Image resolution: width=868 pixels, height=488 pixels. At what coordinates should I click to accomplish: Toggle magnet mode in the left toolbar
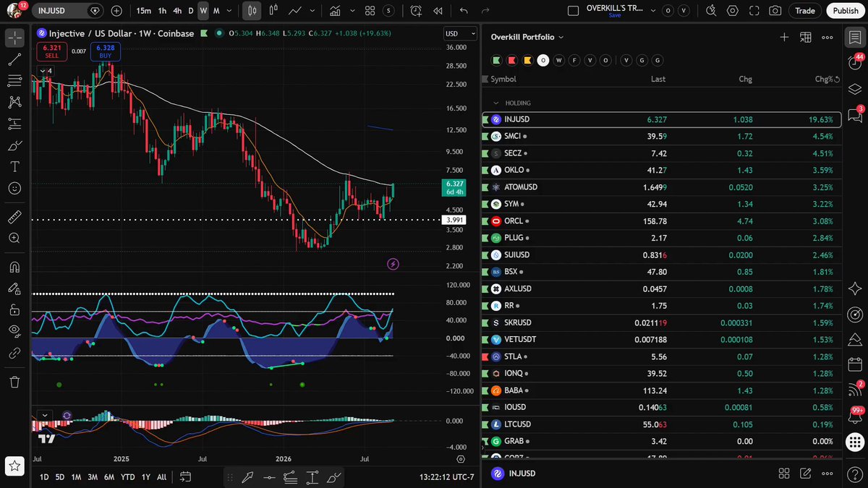[x=14, y=267]
